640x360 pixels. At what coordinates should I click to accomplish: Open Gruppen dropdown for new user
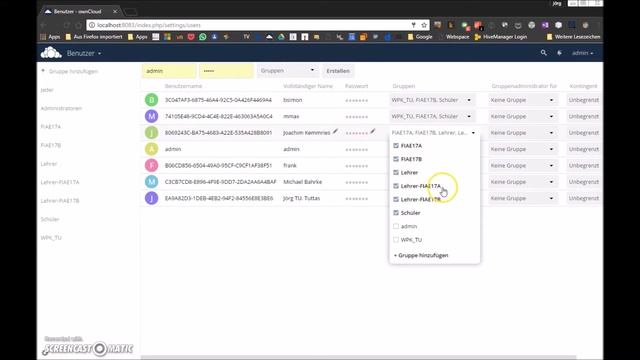click(x=288, y=70)
